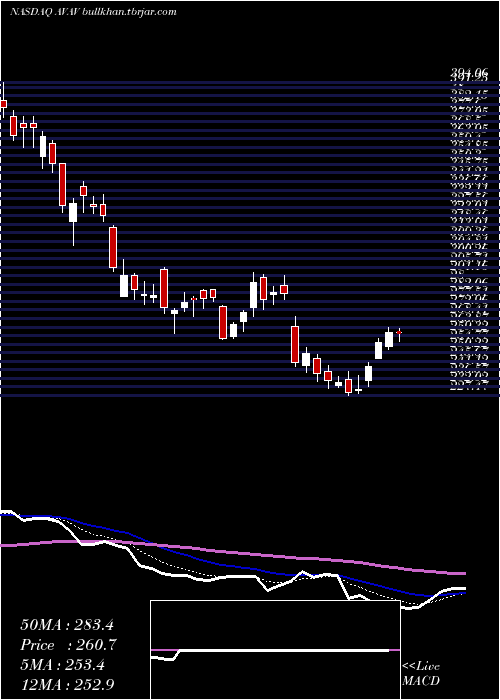Click the <<Live MACD label
The image size is (500, 700).
pyautogui.click(x=421, y=674)
